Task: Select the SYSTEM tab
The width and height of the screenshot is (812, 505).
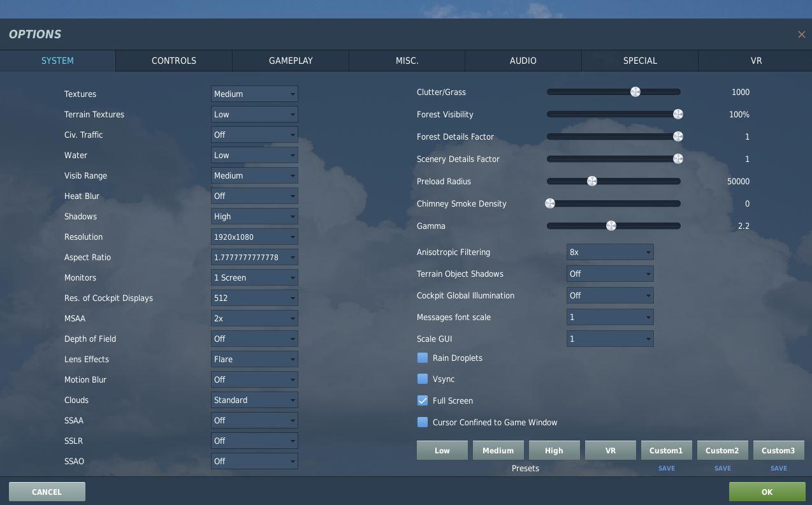Action: tap(57, 61)
